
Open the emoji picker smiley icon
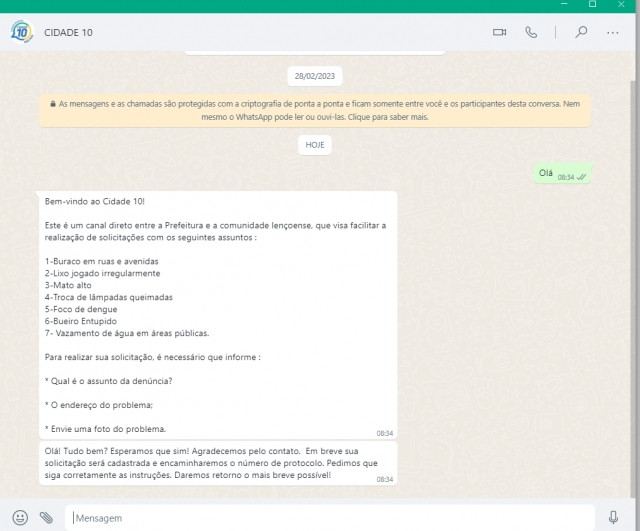pos(20,518)
